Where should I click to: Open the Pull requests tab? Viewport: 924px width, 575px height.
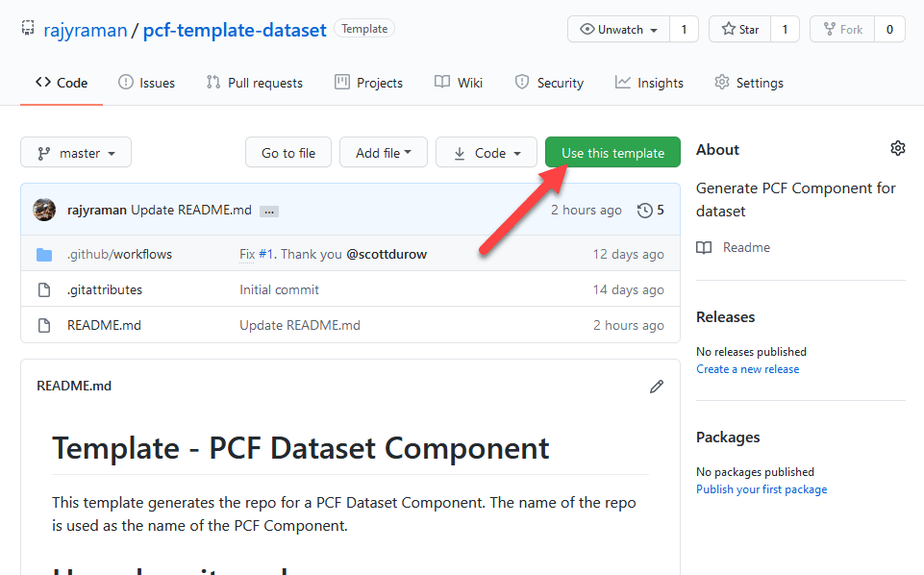pos(254,83)
